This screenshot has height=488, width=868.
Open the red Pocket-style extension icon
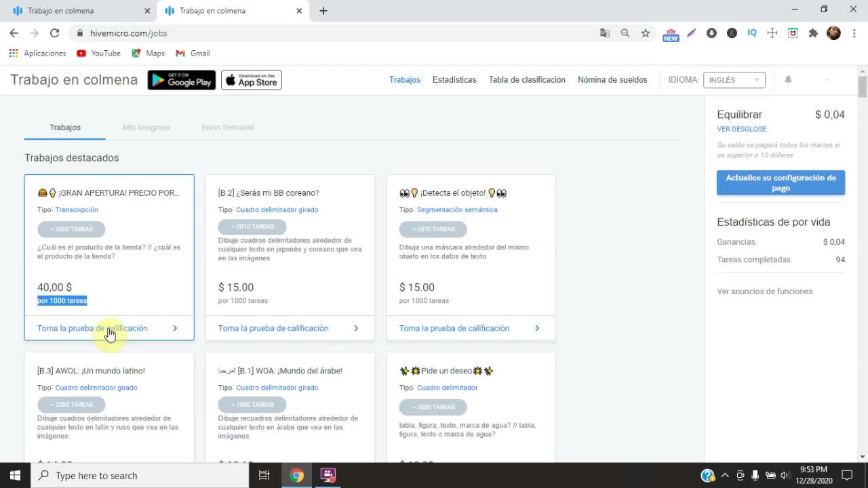(793, 33)
